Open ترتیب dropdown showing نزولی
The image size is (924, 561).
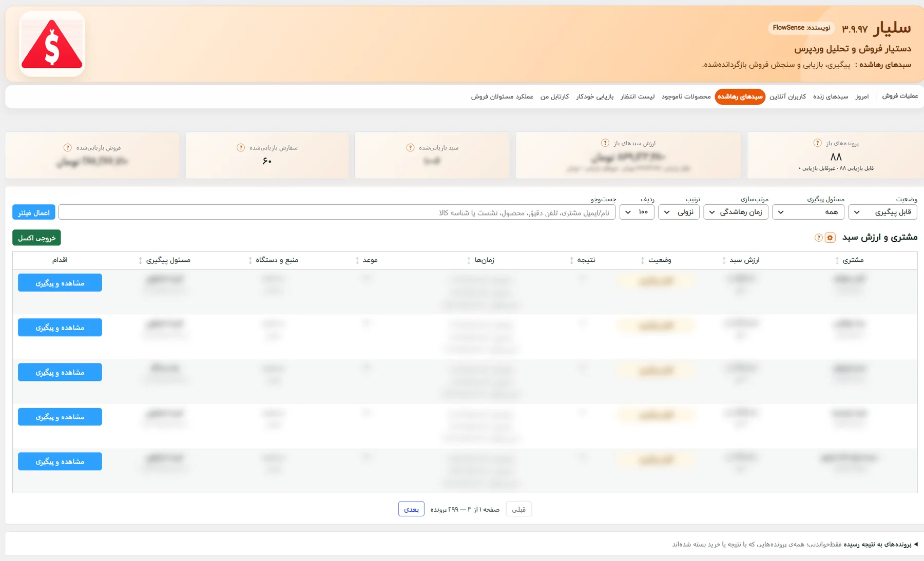[679, 212]
